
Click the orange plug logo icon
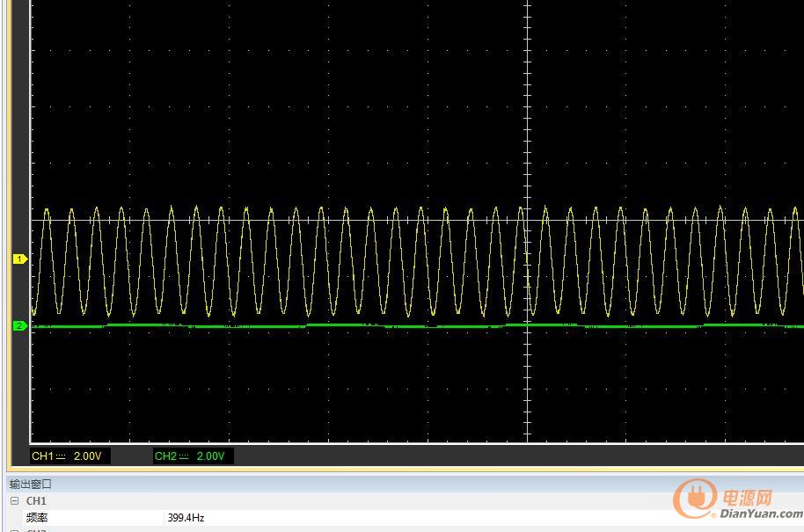[x=695, y=499]
